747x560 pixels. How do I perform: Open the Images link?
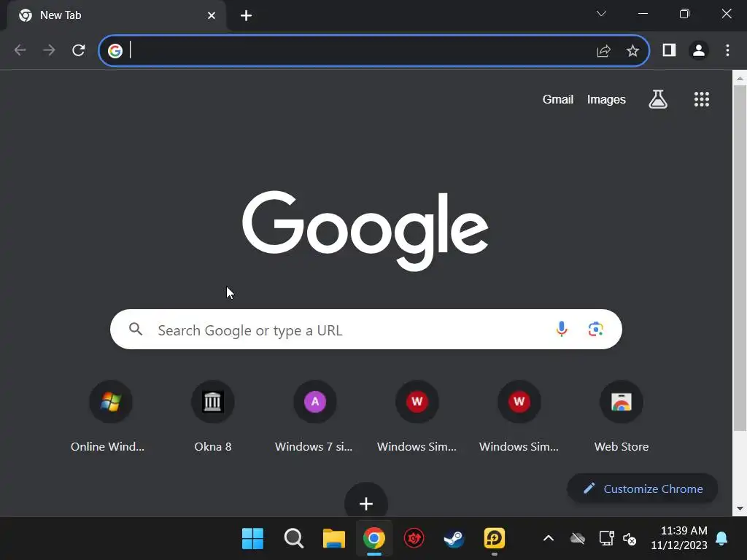[x=606, y=99]
